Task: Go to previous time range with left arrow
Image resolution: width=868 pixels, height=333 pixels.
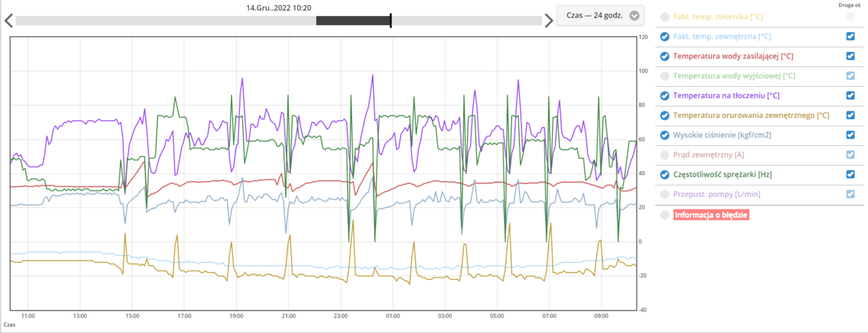Action: tap(8, 20)
